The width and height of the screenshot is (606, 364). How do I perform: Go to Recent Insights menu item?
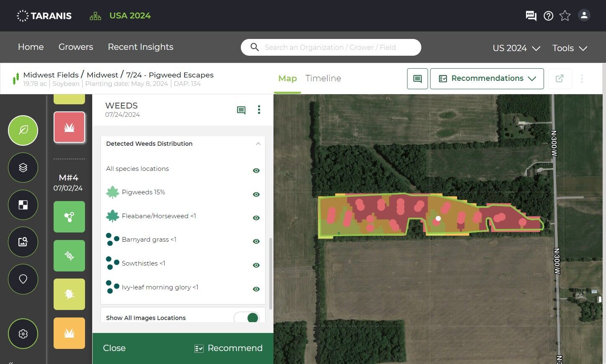pyautogui.click(x=141, y=47)
